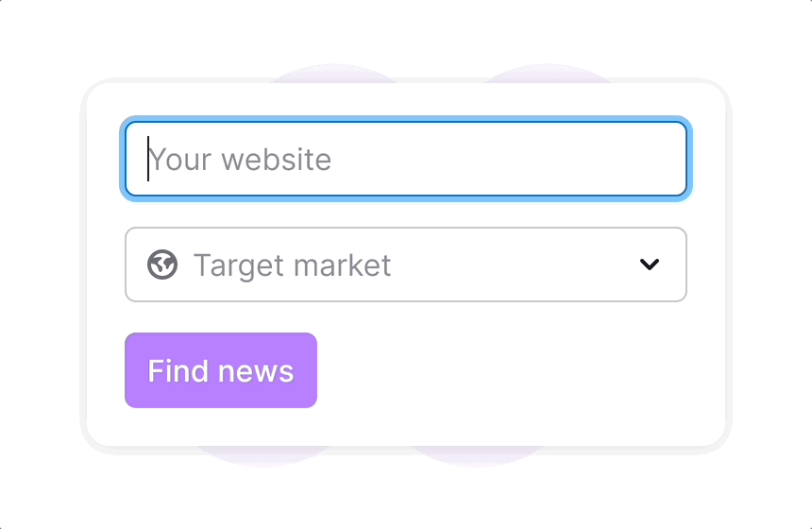Image resolution: width=812 pixels, height=529 pixels.
Task: Select the Target market combo box
Action: click(x=405, y=264)
